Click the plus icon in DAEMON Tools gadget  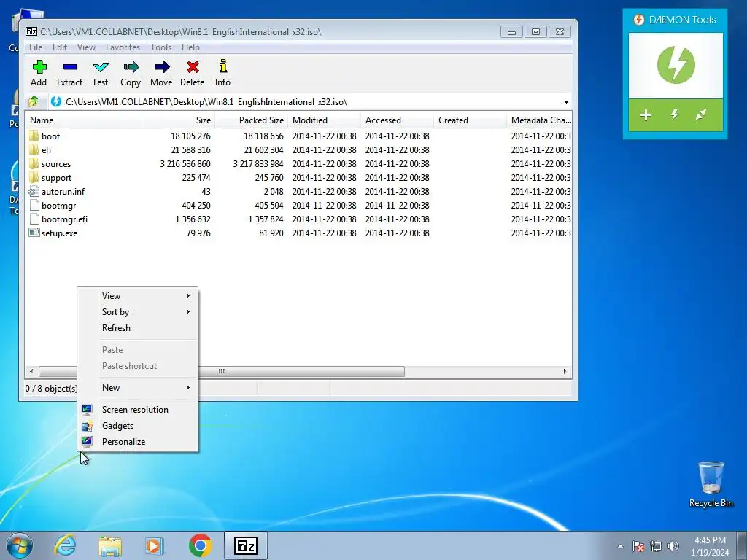pos(646,114)
